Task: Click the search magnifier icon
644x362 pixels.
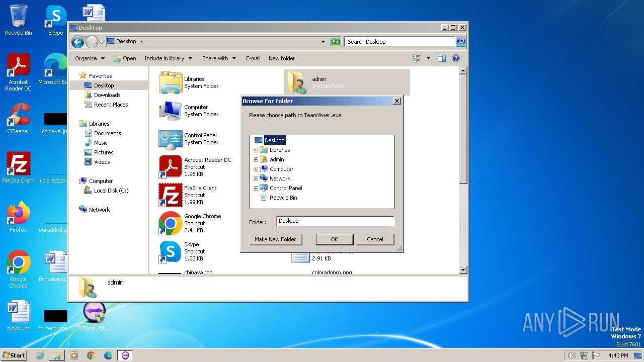Action: (x=461, y=42)
